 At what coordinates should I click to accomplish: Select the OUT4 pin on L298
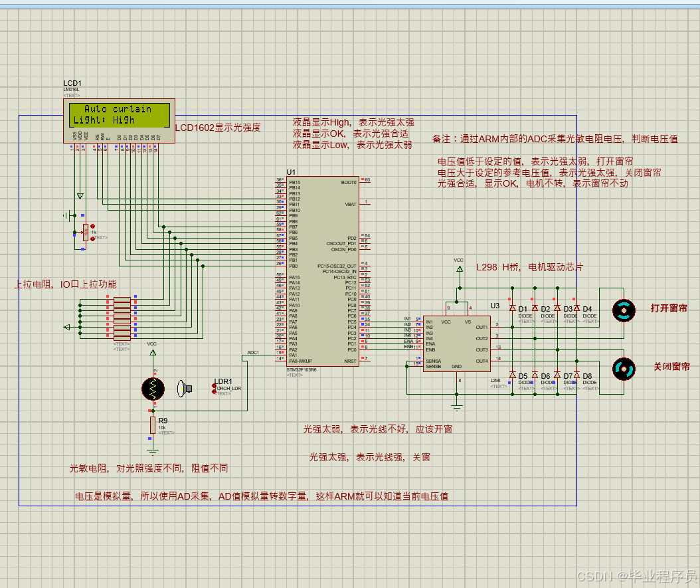click(x=481, y=361)
